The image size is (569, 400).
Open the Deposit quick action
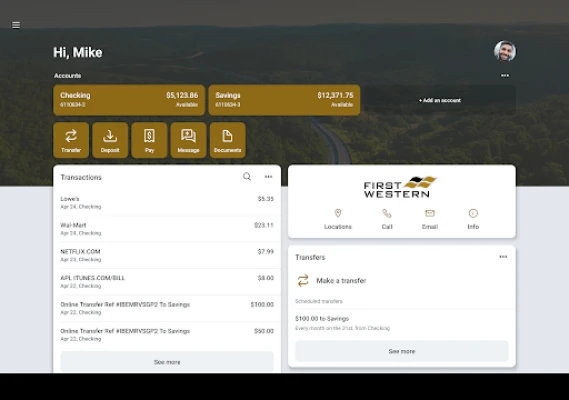point(110,140)
